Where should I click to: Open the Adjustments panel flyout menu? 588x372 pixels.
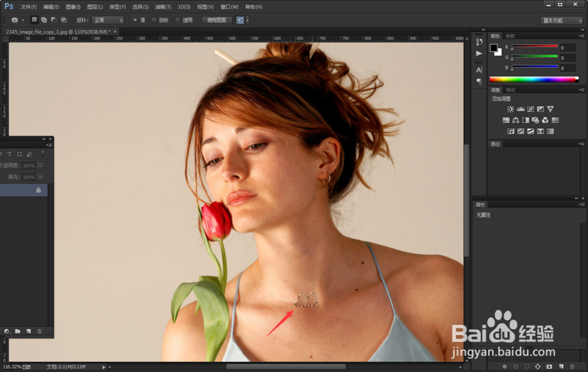coord(582,90)
